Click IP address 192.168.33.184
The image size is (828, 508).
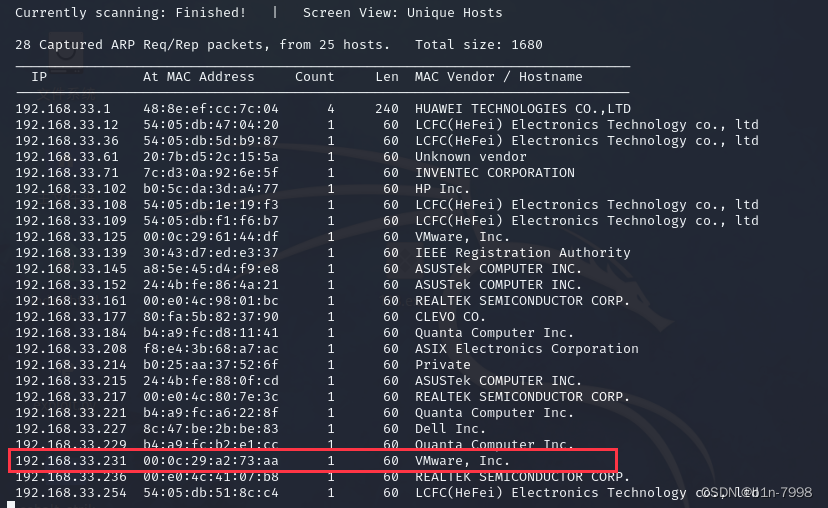71,333
